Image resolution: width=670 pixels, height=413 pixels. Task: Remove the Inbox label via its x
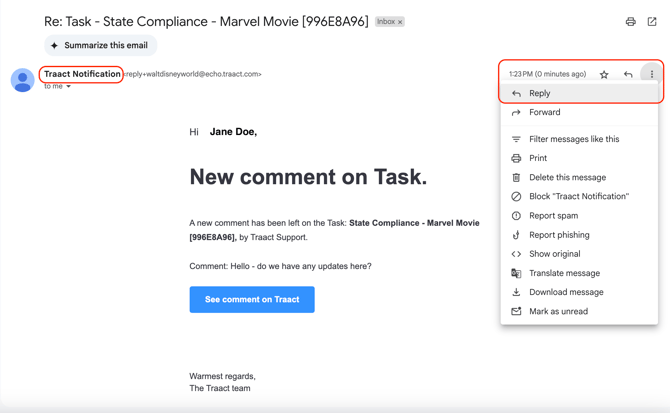click(x=400, y=22)
